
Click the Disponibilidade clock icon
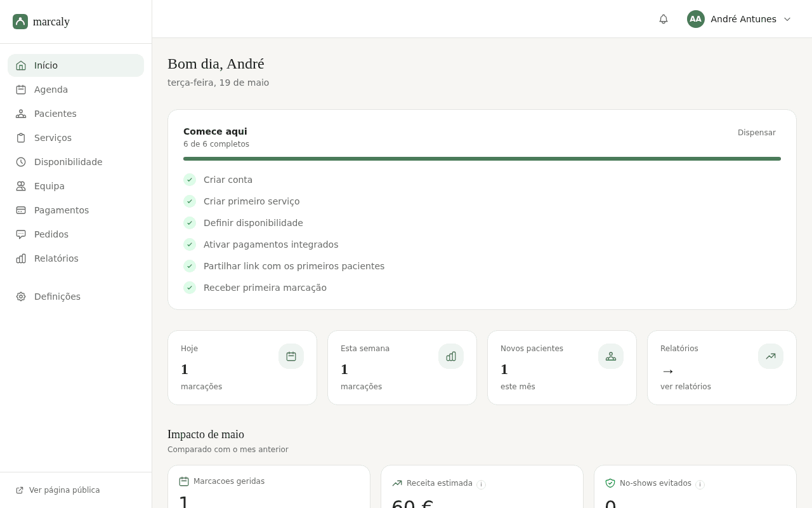(x=21, y=162)
